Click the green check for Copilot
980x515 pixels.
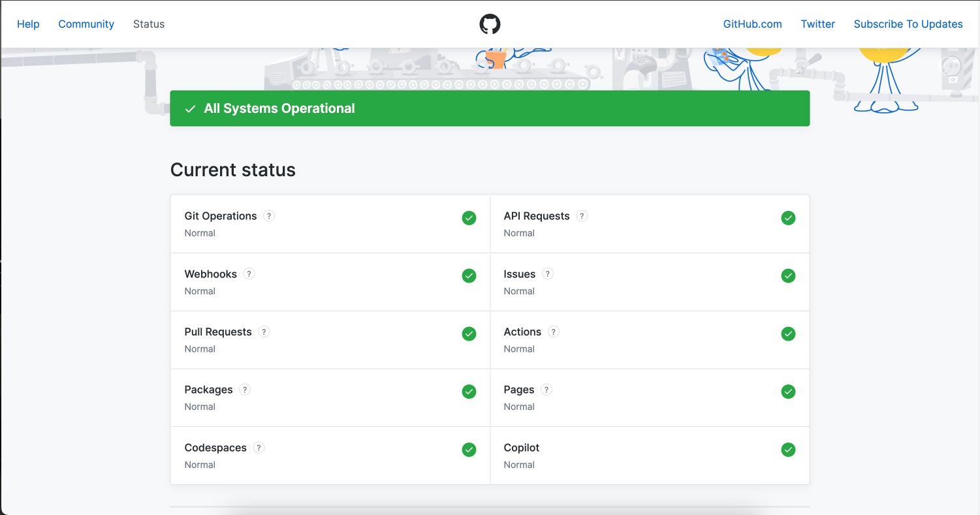click(788, 450)
